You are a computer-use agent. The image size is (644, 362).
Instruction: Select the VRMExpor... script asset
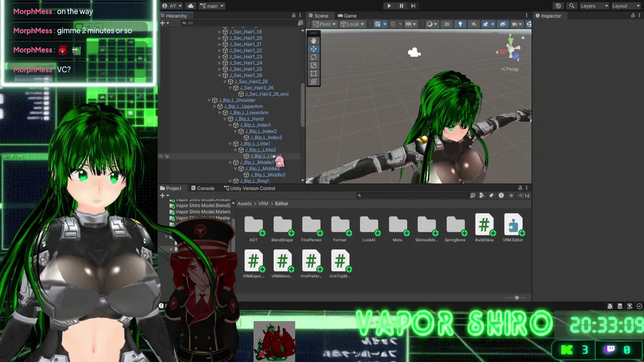coord(254,264)
